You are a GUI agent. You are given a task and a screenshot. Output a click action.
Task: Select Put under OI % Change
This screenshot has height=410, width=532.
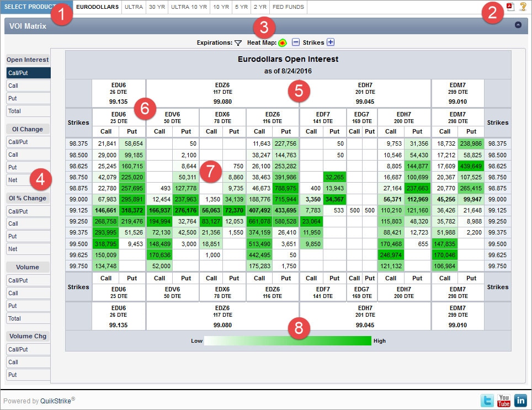tap(28, 236)
